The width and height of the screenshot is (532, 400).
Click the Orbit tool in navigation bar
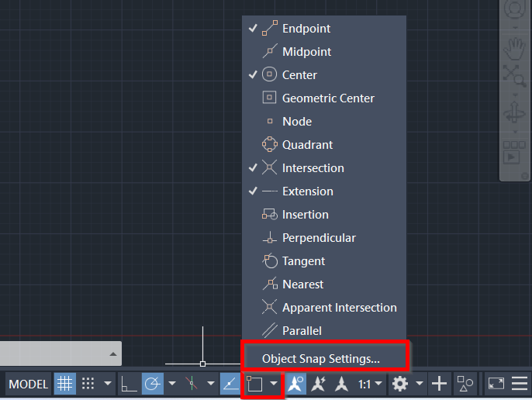coord(513,114)
